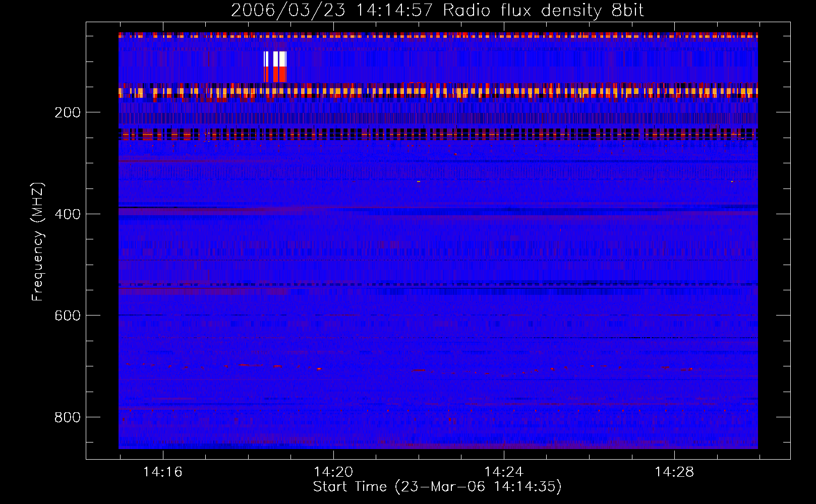Viewport: 816px width, 504px height.
Task: Click the plot title '2006/03/23 14:14:57 Radio flux density 8bit'
Action: coord(437,10)
